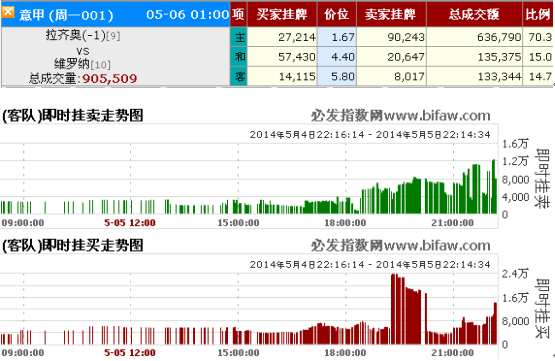Click draw odds value 4.40
The height and width of the screenshot is (361, 555).
[343, 57]
